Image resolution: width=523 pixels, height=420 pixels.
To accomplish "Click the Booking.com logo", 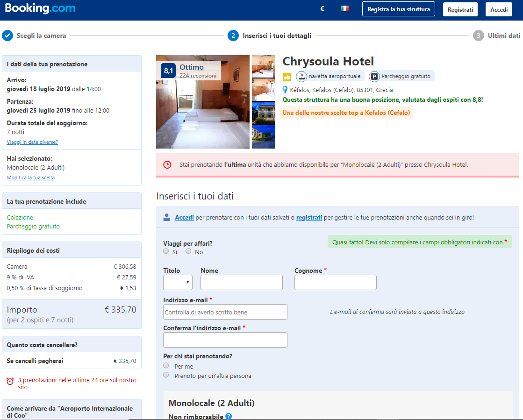I will coord(40,8).
